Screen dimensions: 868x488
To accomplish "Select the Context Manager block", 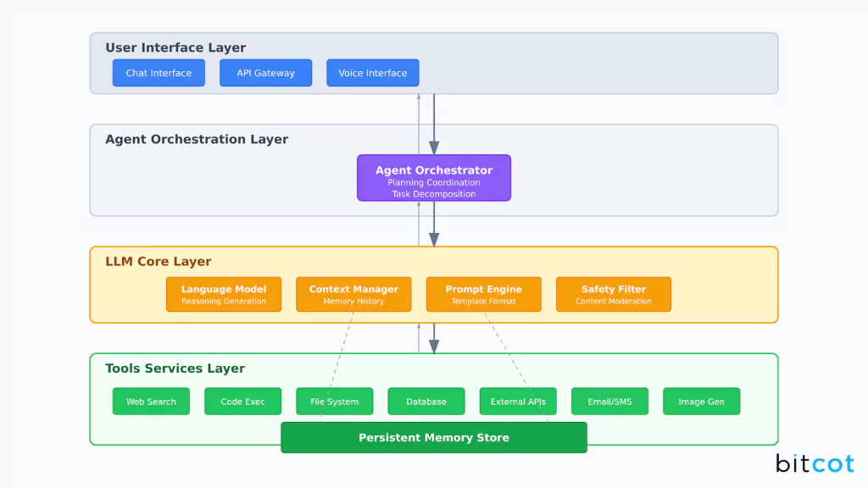I will (353, 294).
